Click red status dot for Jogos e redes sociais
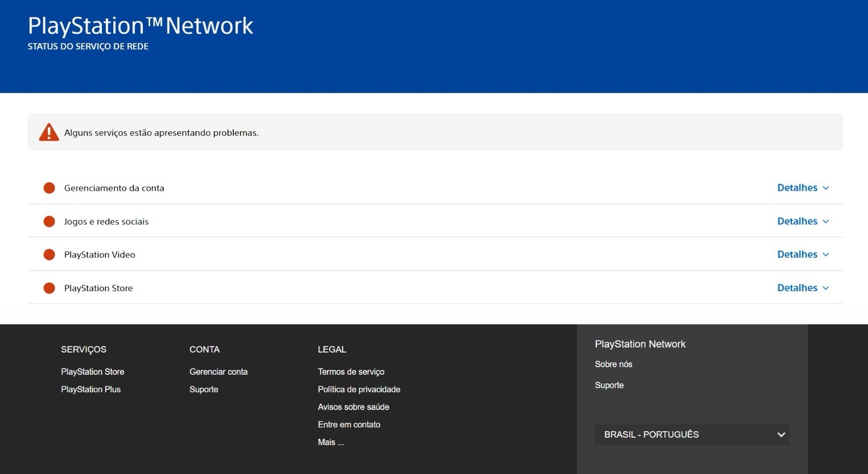This screenshot has height=474, width=868. tap(49, 221)
